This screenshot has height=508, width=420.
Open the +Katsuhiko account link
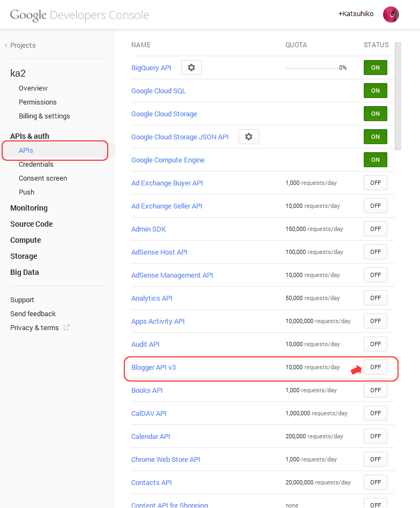pyautogui.click(x=356, y=14)
